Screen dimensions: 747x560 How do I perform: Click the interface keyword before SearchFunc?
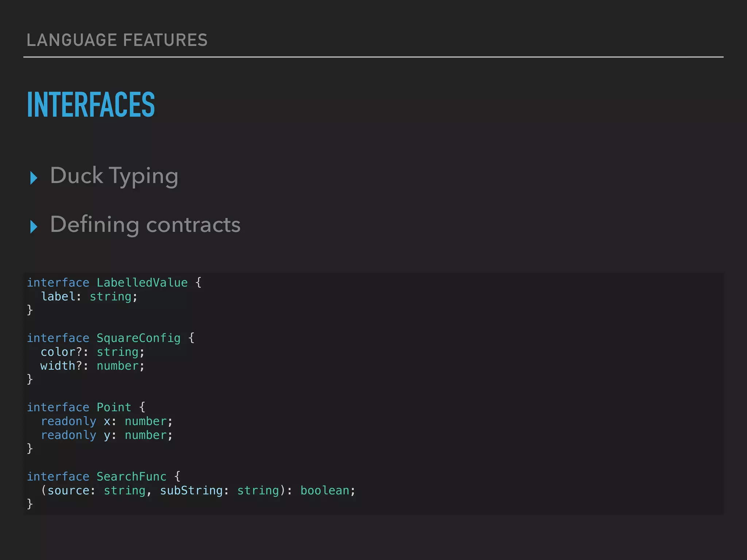58,477
